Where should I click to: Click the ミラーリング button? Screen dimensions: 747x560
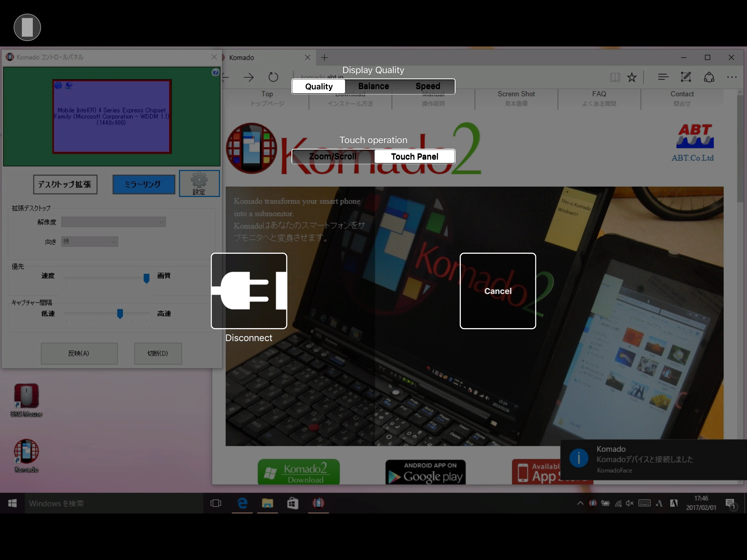tap(144, 184)
